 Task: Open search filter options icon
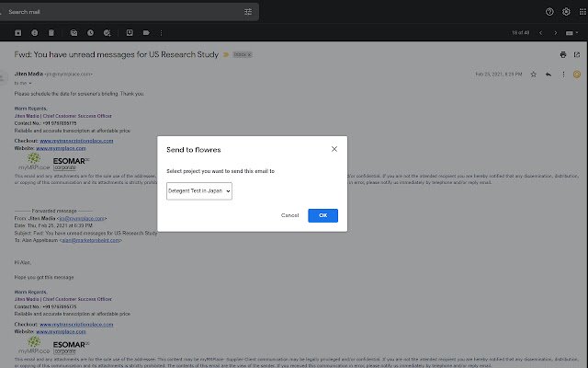pos(248,12)
